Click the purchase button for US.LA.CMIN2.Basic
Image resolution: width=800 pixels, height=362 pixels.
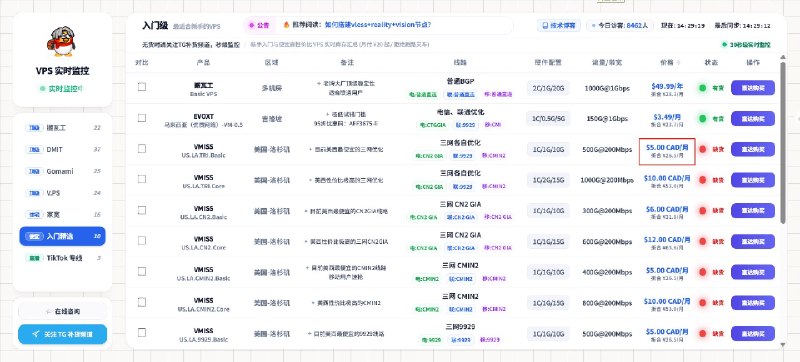(x=753, y=272)
